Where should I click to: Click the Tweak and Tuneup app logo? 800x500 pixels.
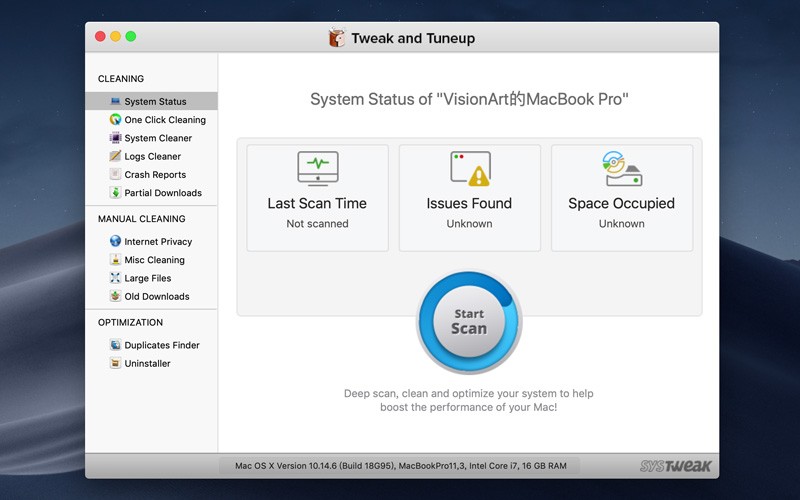336,37
